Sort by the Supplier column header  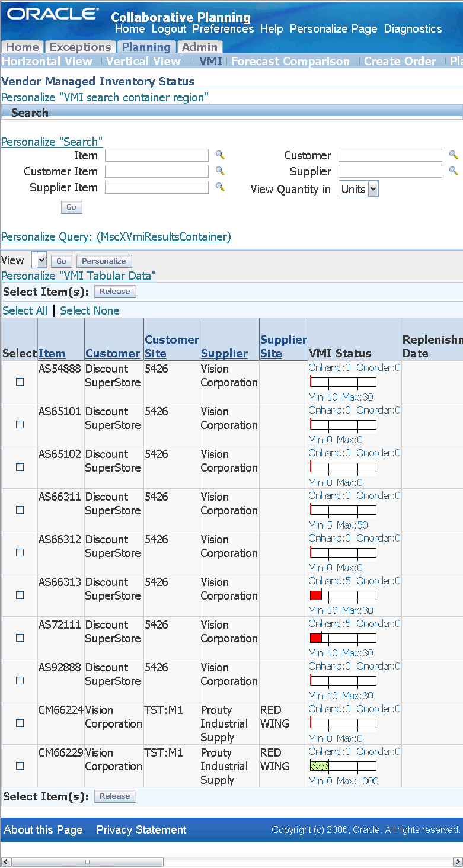click(x=224, y=353)
